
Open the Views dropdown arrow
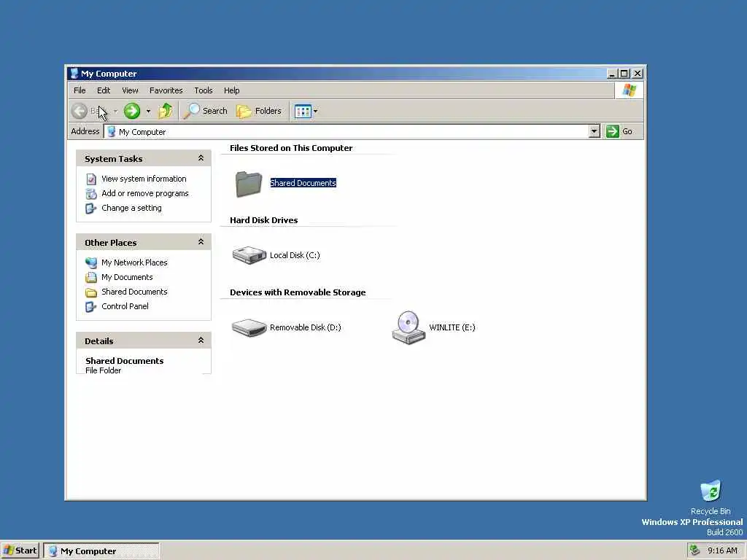coord(315,111)
